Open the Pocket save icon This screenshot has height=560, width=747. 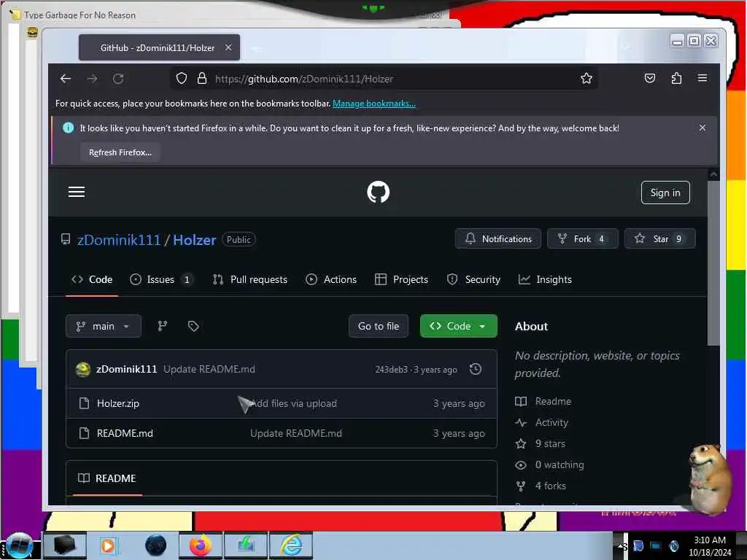649,78
